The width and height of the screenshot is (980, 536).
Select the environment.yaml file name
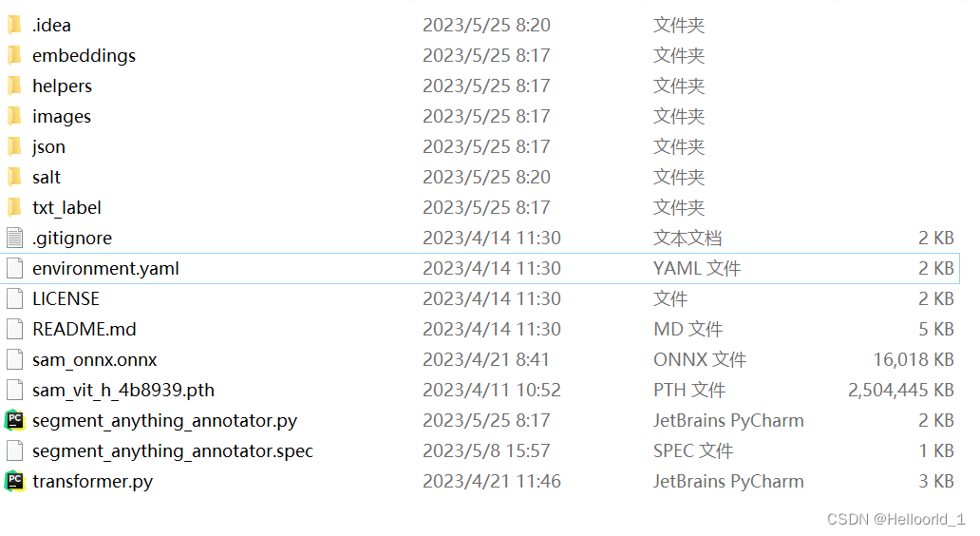105,268
